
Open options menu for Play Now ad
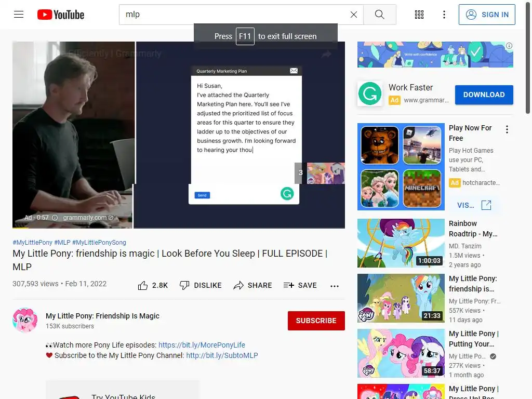pos(507,129)
